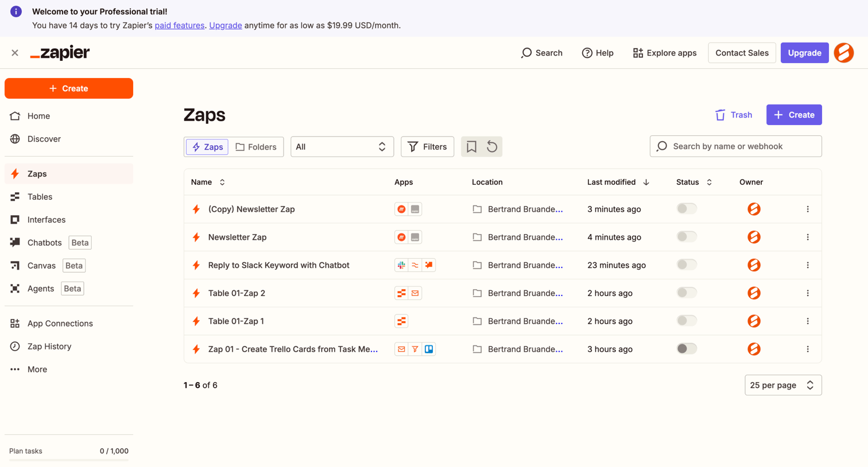Go to Home in sidebar

[x=69, y=116]
